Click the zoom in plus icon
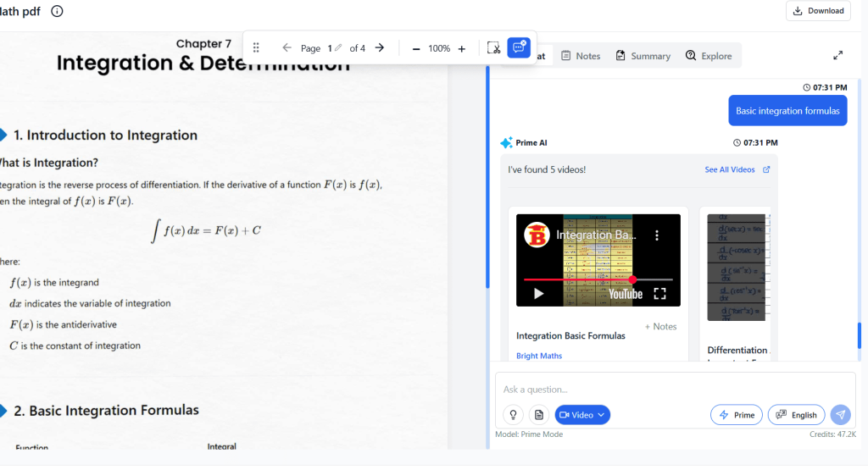This screenshot has width=868, height=470. tap(461, 48)
